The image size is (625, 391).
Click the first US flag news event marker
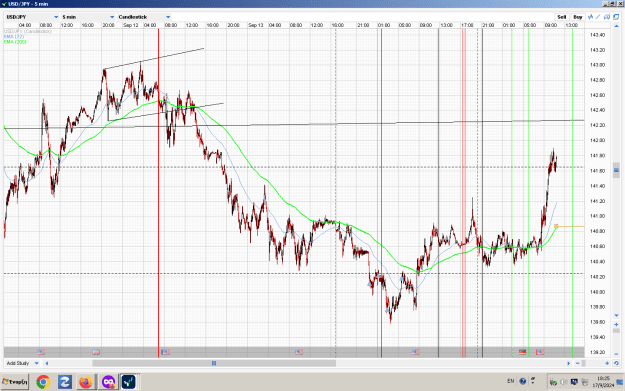(41, 352)
